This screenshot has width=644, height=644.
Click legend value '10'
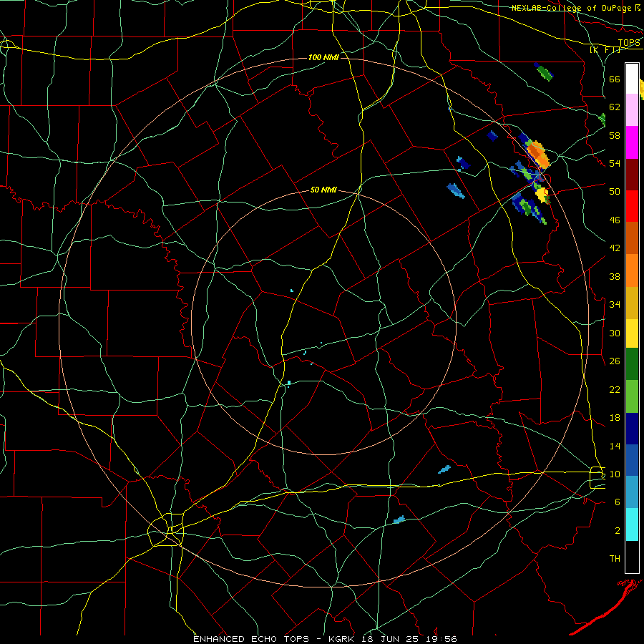[x=615, y=474]
